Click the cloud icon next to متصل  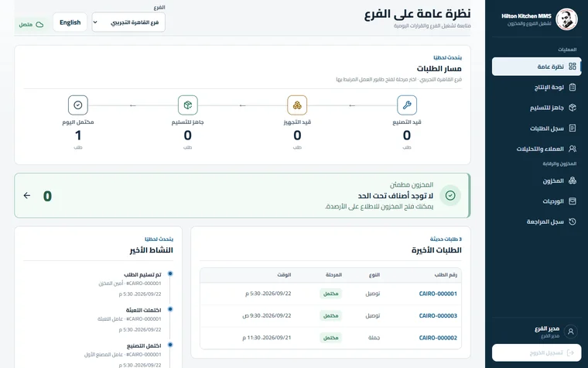[x=39, y=25]
